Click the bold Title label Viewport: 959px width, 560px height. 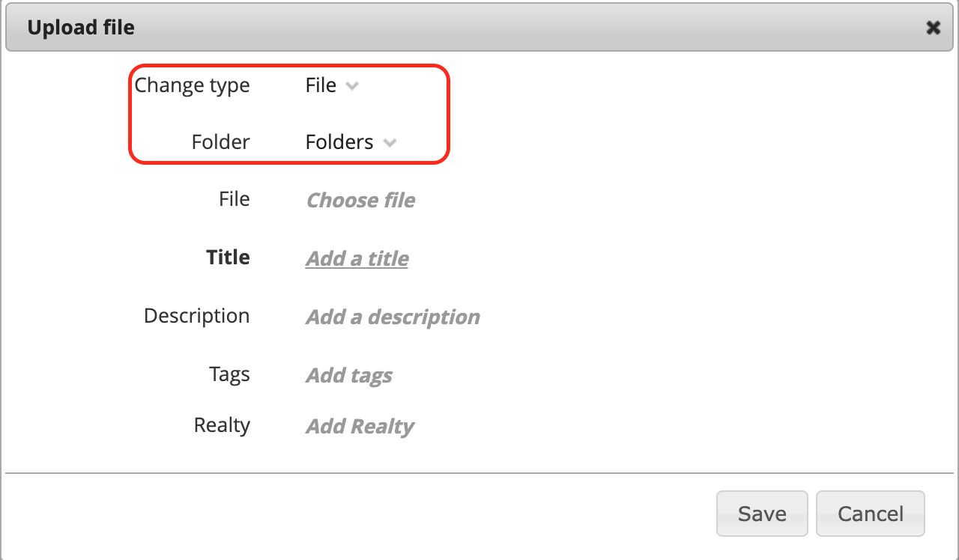click(228, 258)
